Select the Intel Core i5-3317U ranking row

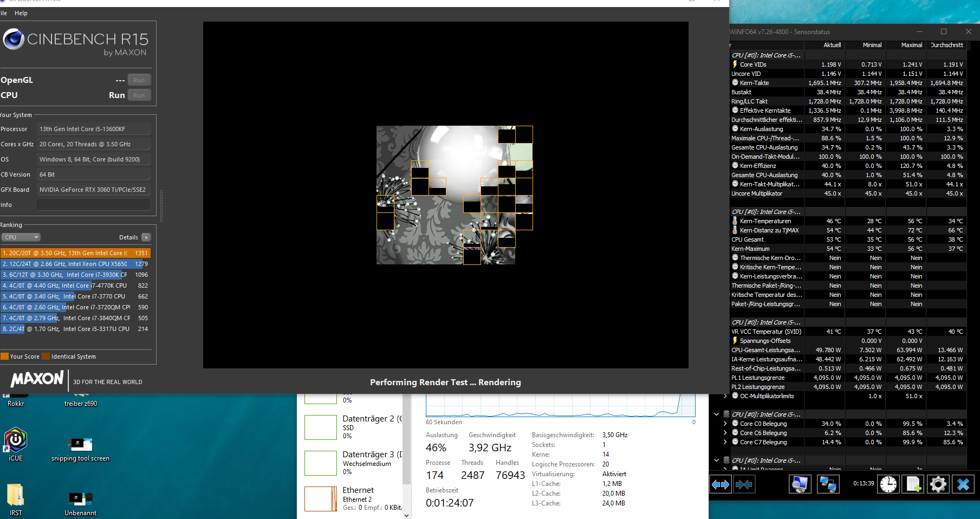click(x=75, y=329)
